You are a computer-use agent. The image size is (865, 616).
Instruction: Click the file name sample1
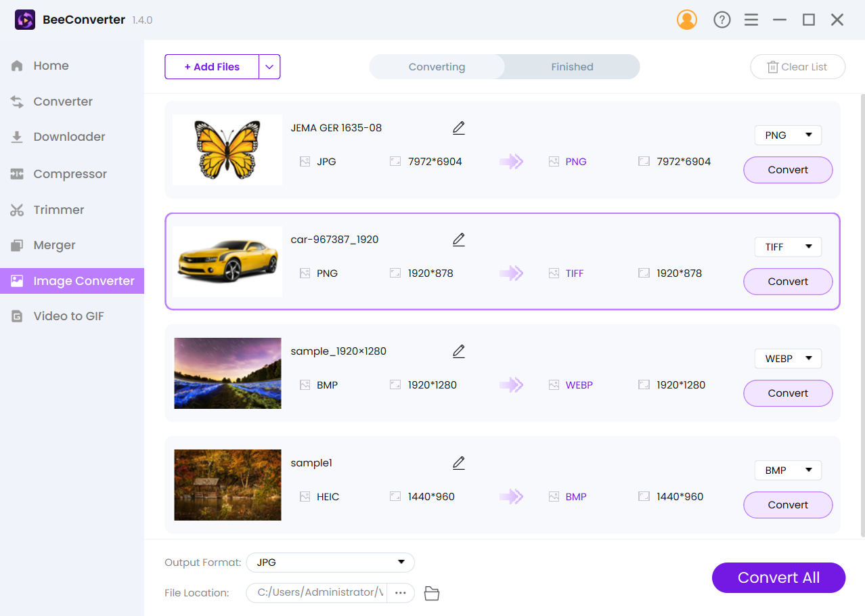click(311, 463)
